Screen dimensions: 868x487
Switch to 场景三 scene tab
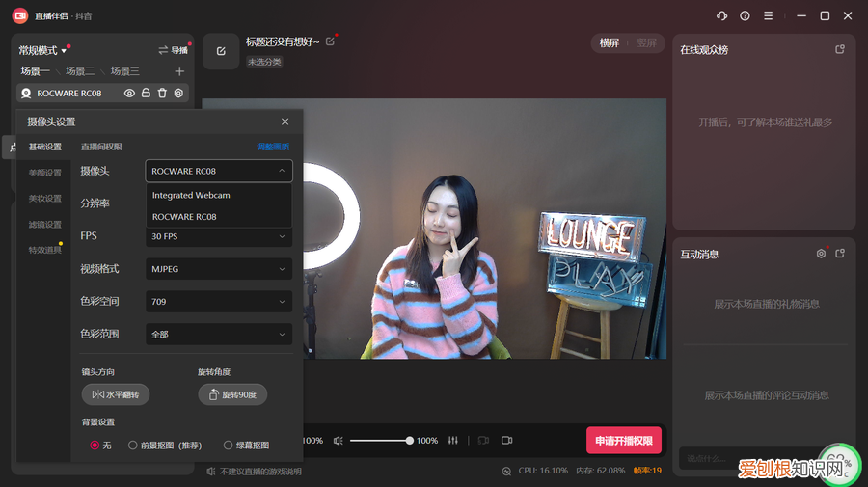tap(124, 71)
